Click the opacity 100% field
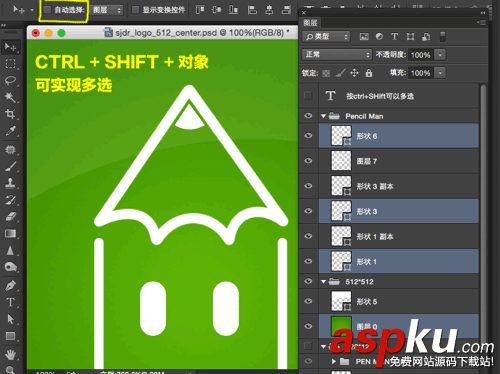Screen dimensions: 500x374 click(421, 55)
